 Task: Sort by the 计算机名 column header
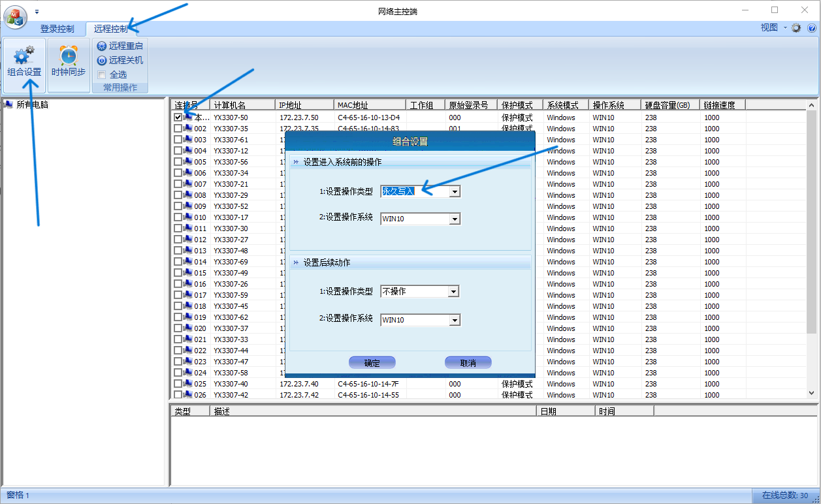(243, 105)
